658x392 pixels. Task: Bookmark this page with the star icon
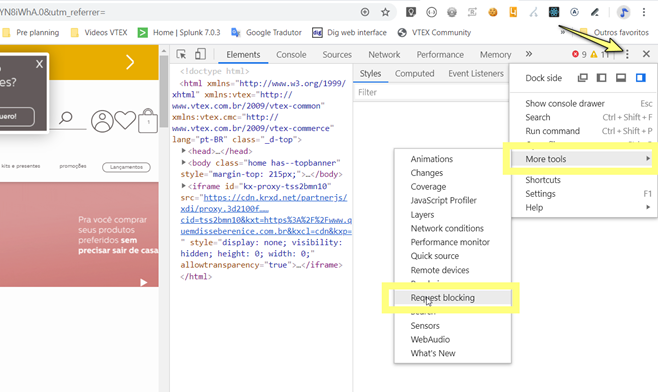point(385,12)
